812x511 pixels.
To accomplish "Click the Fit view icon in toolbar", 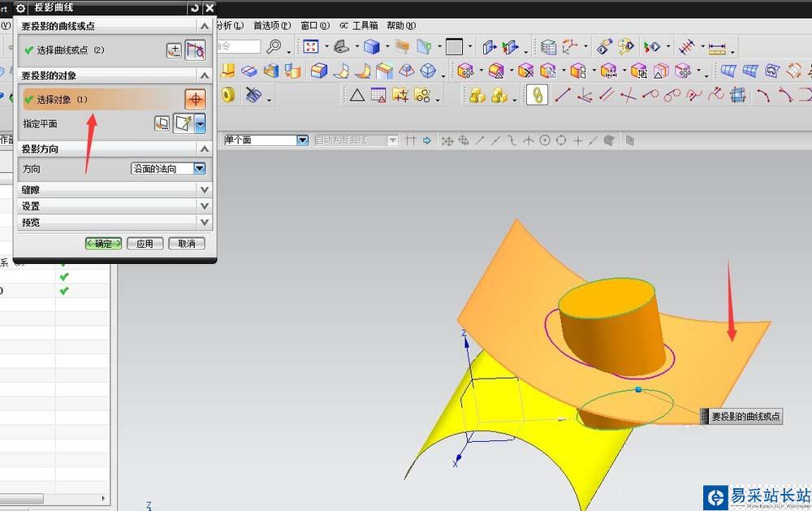I will 311,47.
